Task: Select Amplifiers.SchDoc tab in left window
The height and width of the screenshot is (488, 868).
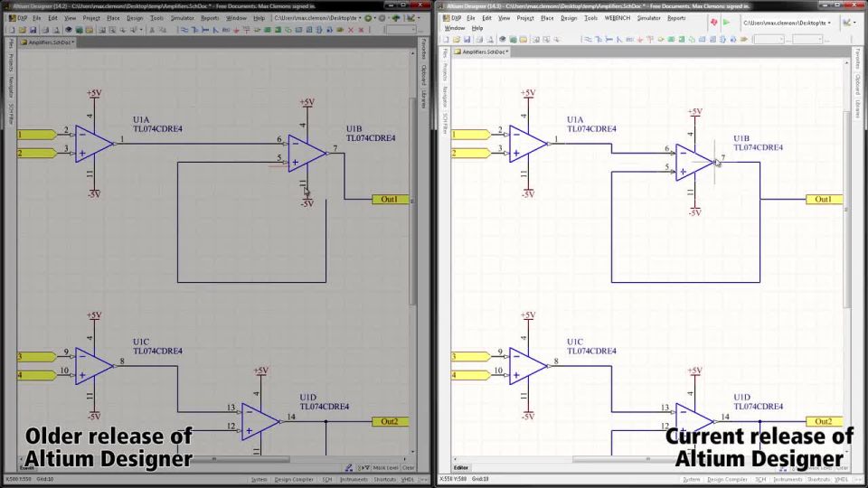Action: [47, 42]
